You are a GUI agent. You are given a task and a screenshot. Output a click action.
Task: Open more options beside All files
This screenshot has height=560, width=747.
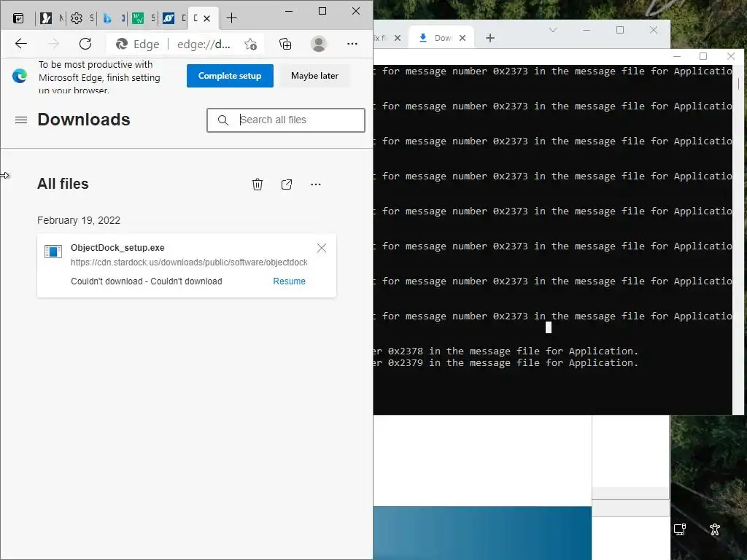pos(316,184)
